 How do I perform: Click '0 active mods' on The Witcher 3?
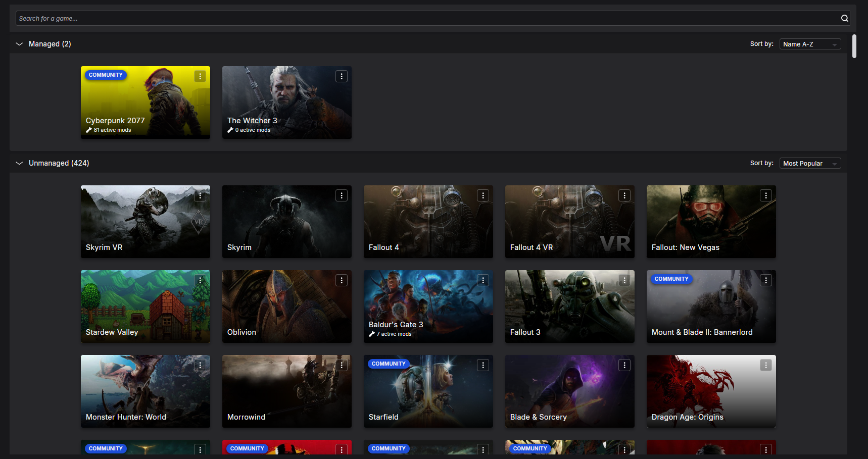click(249, 130)
